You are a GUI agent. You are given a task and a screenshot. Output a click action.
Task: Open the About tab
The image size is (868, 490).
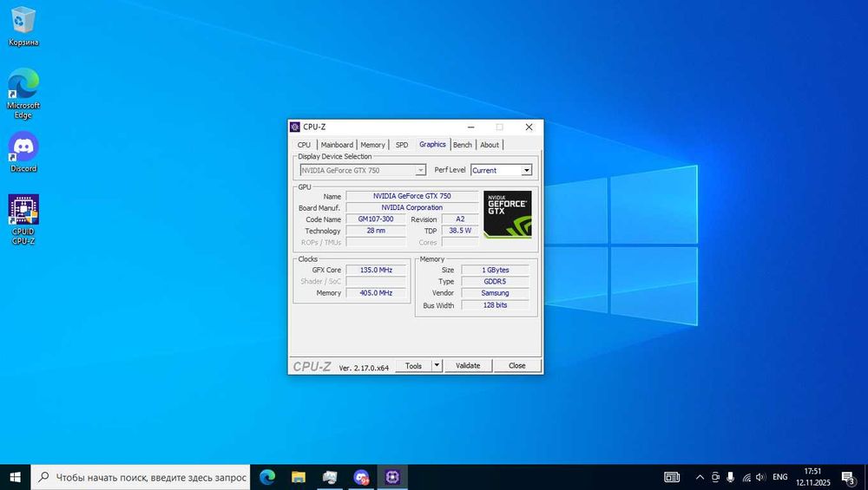click(x=490, y=145)
